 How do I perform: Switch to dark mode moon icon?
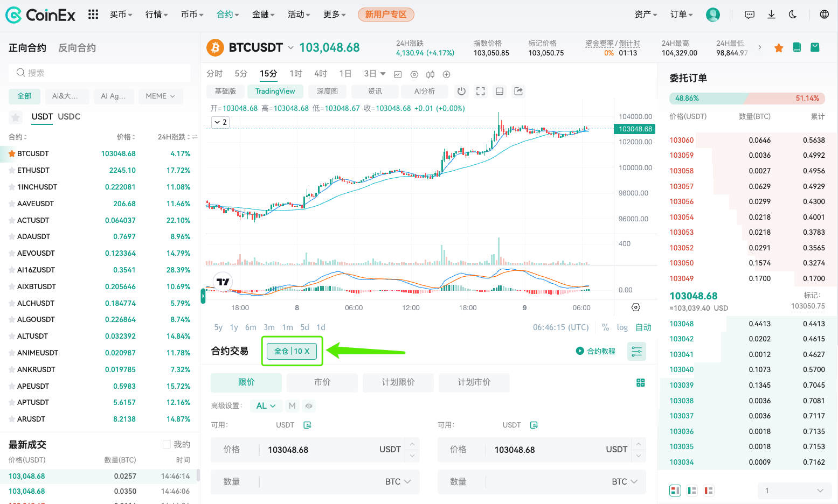pos(793,15)
